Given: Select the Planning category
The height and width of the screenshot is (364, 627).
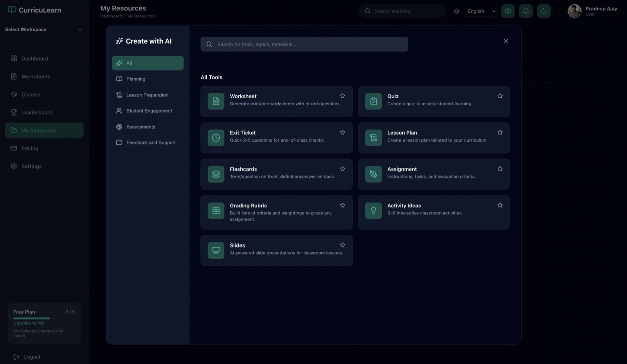Looking at the screenshot, I should (x=148, y=79).
